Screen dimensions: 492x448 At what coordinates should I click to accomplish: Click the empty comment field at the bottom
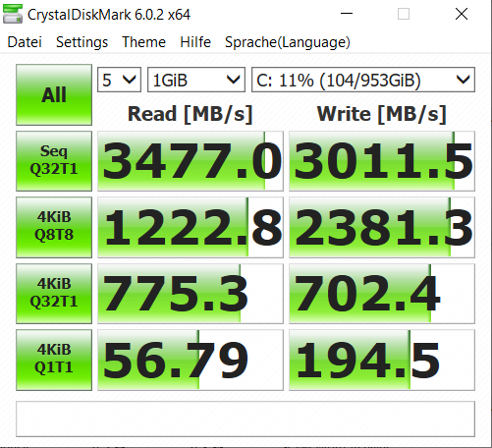(246, 419)
